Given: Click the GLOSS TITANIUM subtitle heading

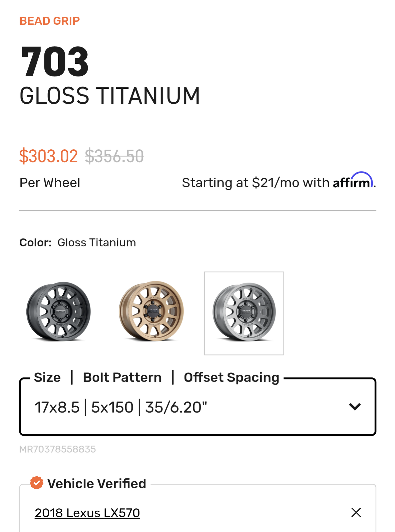Looking at the screenshot, I should coord(110,96).
